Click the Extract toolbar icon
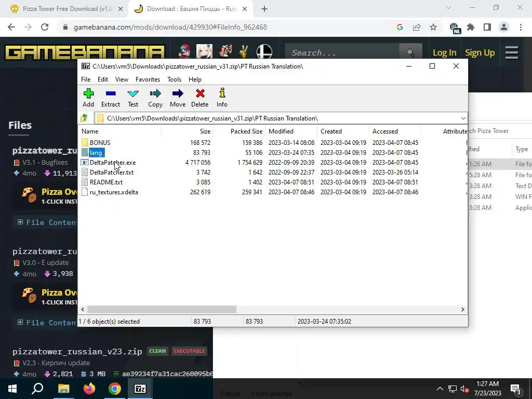This screenshot has width=532, height=399. pyautogui.click(x=111, y=98)
